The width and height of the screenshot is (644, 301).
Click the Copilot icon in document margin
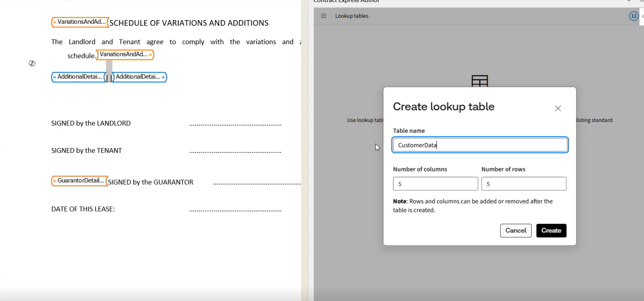[32, 64]
